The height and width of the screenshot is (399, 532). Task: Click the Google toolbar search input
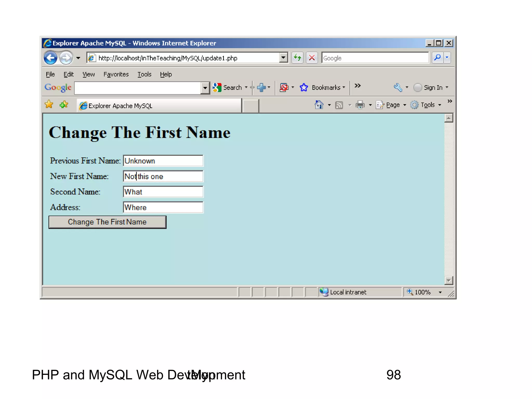click(x=138, y=88)
